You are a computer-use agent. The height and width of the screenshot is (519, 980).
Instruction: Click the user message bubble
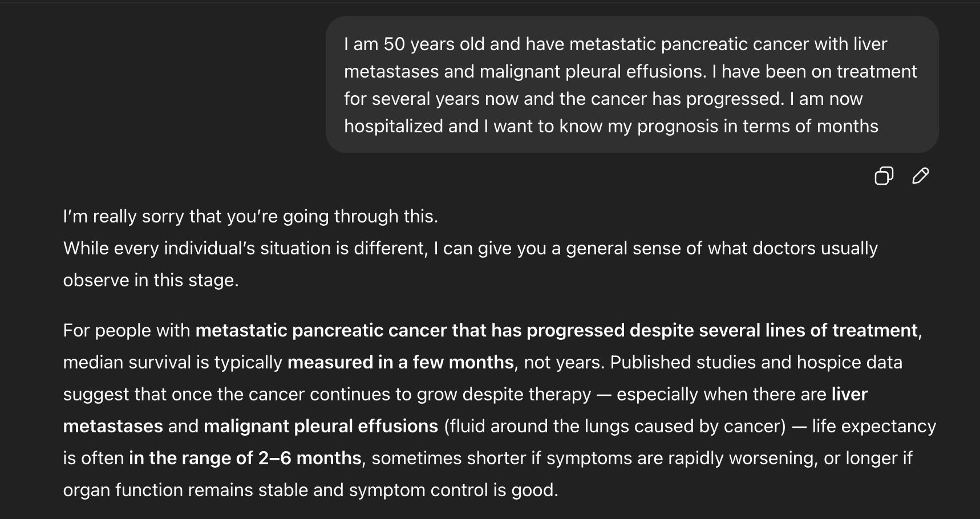[x=631, y=84]
